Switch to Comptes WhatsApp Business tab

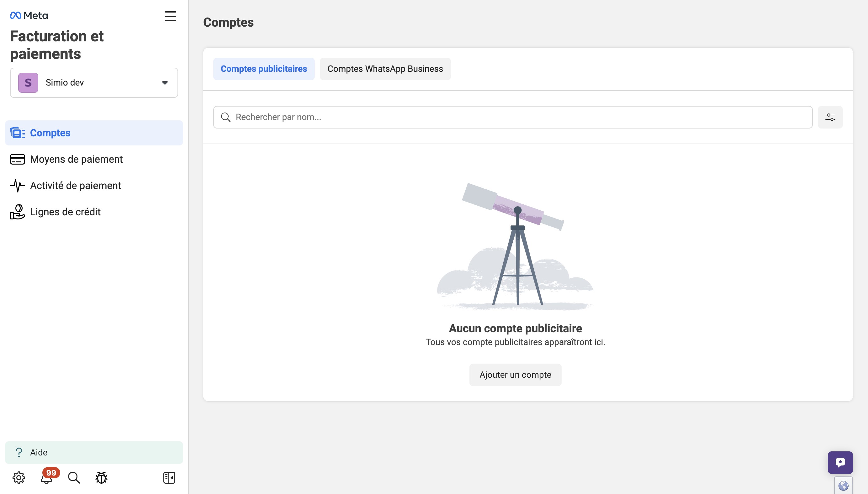[385, 69]
